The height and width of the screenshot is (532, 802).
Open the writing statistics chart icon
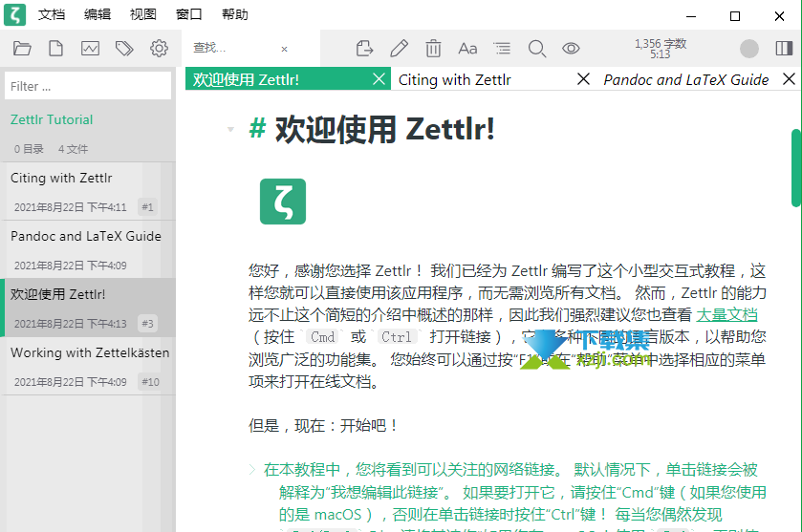coord(90,49)
